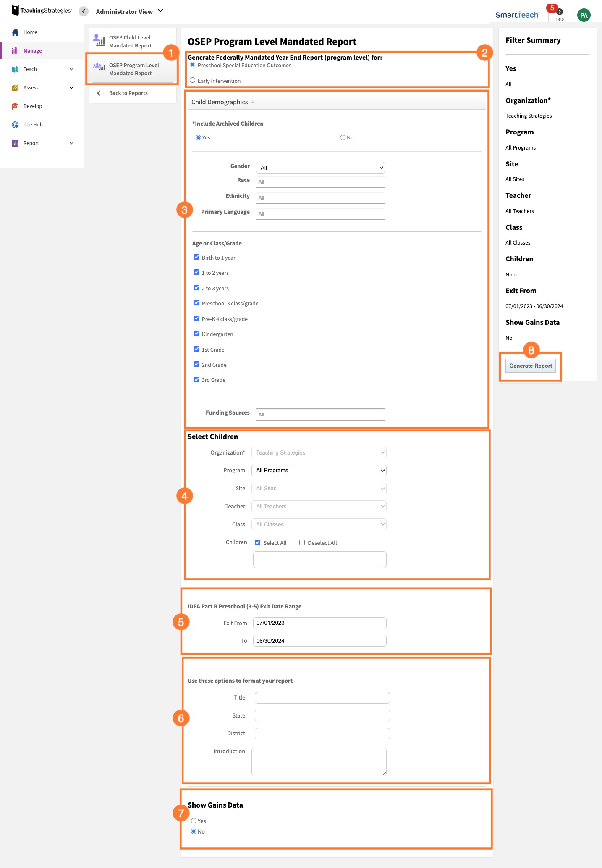602x868 pixels.
Task: Open the Gender dropdown
Action: click(x=320, y=168)
